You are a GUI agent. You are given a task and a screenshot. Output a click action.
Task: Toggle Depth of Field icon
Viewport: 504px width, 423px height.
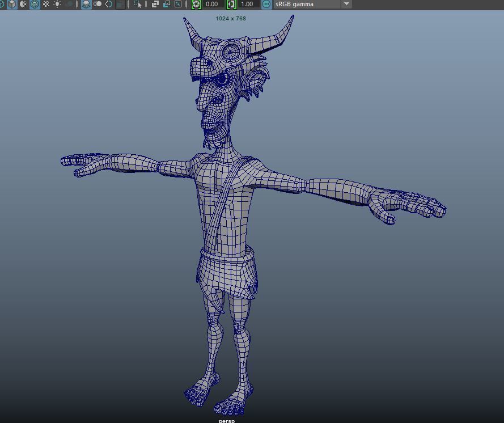click(120, 4)
